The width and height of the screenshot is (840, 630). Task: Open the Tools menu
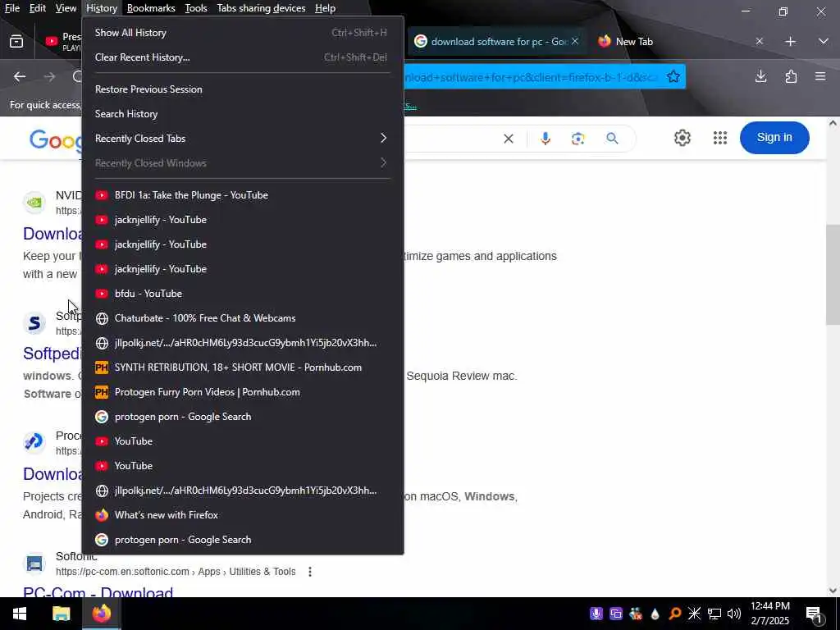pyautogui.click(x=196, y=8)
